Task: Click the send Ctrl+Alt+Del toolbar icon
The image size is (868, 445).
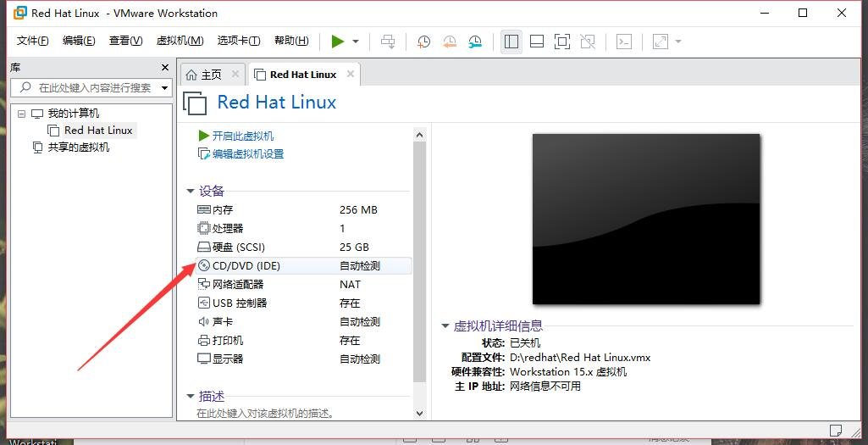Action: point(388,42)
